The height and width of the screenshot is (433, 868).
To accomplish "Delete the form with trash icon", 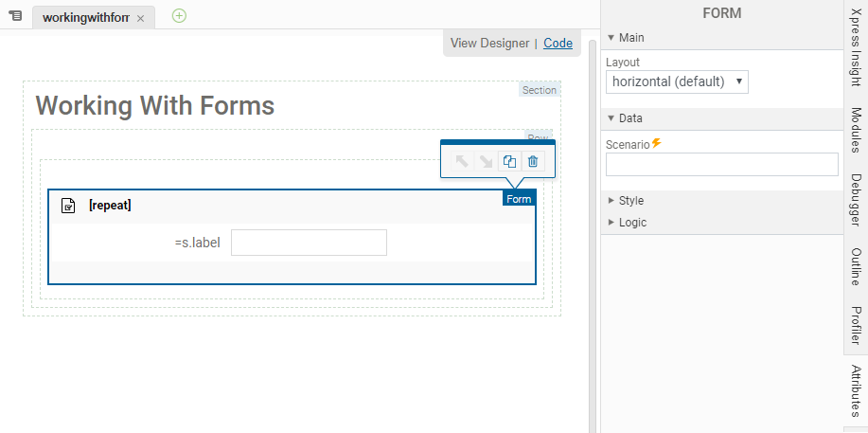I will pyautogui.click(x=533, y=162).
